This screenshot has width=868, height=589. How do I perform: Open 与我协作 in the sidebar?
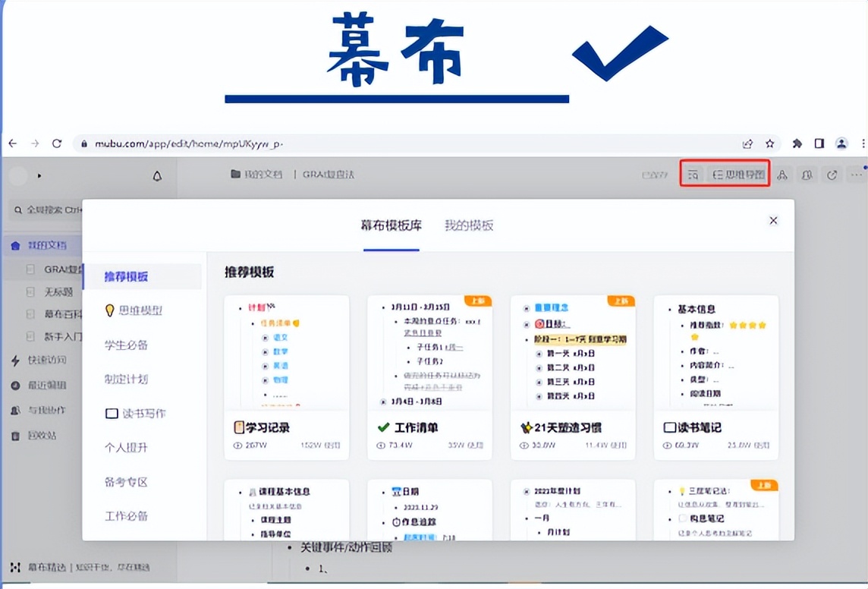pos(39,410)
